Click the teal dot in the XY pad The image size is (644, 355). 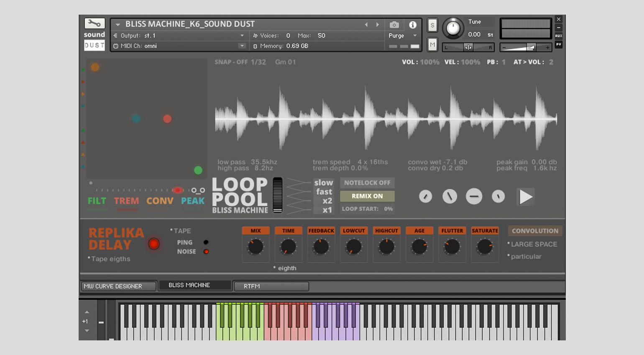point(136,119)
